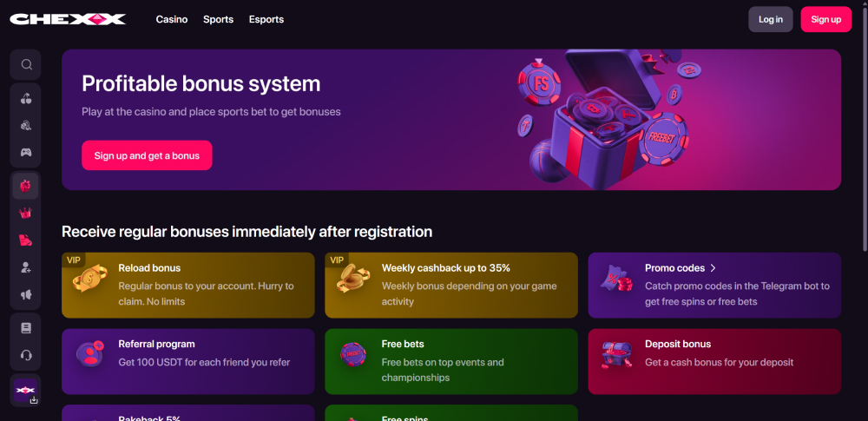Click the Log in button
The height and width of the screenshot is (421, 868).
click(x=771, y=19)
